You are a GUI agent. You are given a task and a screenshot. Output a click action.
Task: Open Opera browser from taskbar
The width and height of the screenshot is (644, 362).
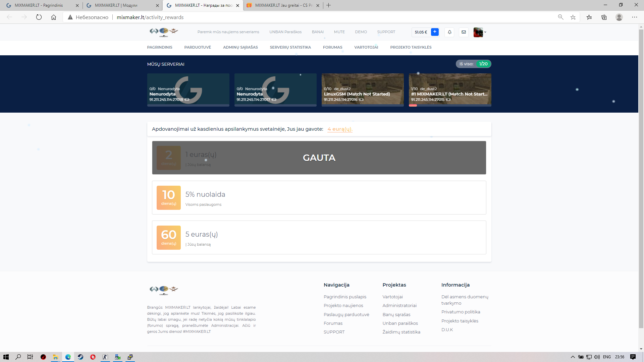coord(93,357)
